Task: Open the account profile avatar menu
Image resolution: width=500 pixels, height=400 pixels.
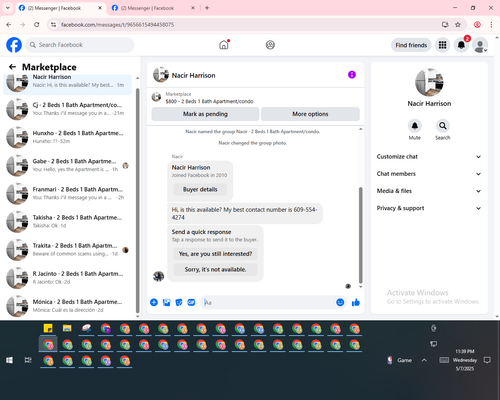Action: click(x=480, y=46)
